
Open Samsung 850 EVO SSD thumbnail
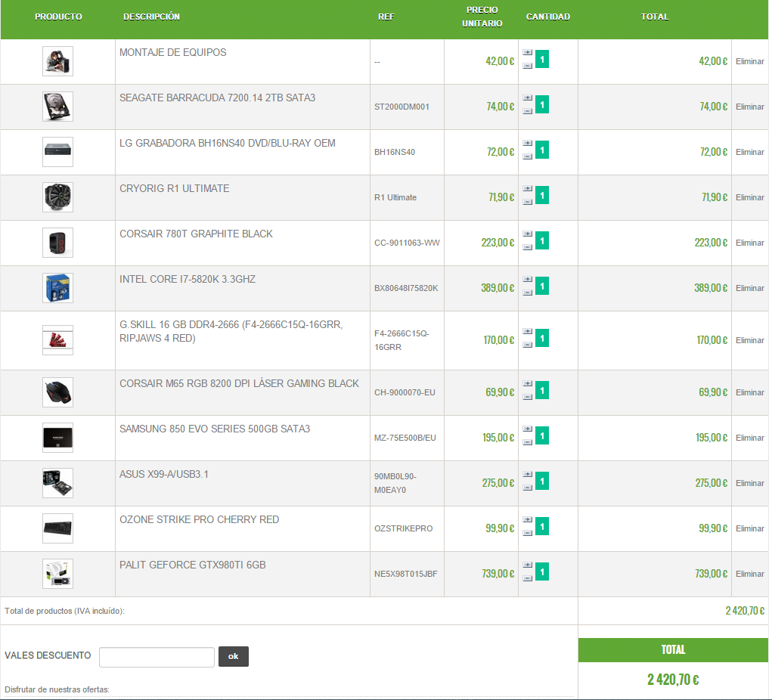coord(57,437)
